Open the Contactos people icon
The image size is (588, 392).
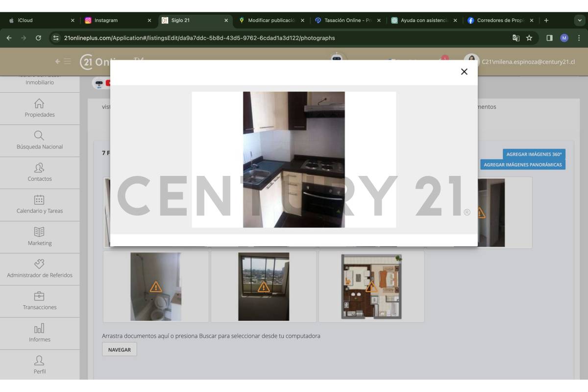coord(39,168)
